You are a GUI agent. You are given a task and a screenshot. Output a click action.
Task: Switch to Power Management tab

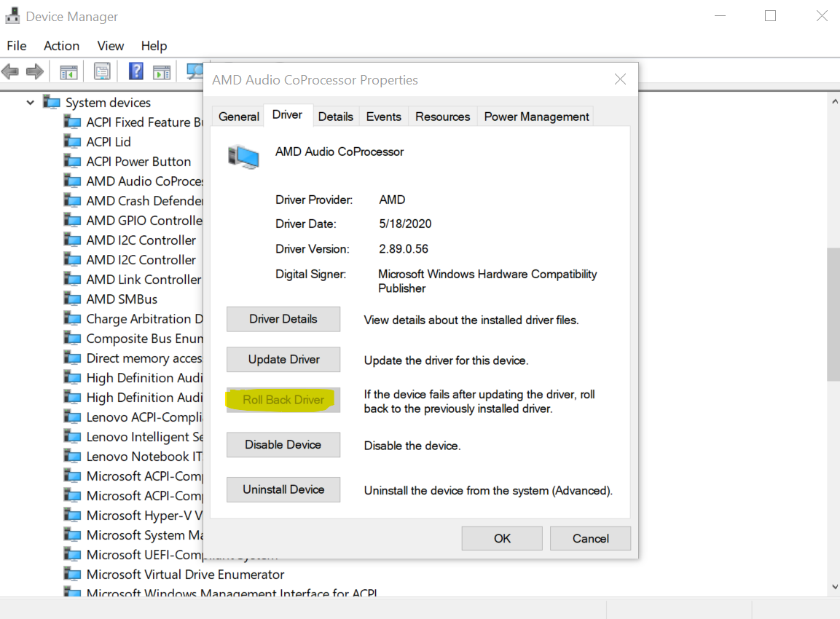pyautogui.click(x=536, y=117)
